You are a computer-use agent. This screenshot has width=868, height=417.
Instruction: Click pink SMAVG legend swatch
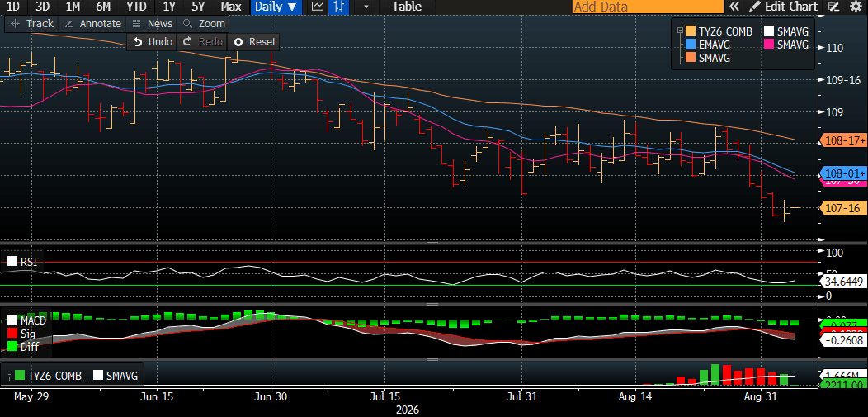tap(770, 45)
